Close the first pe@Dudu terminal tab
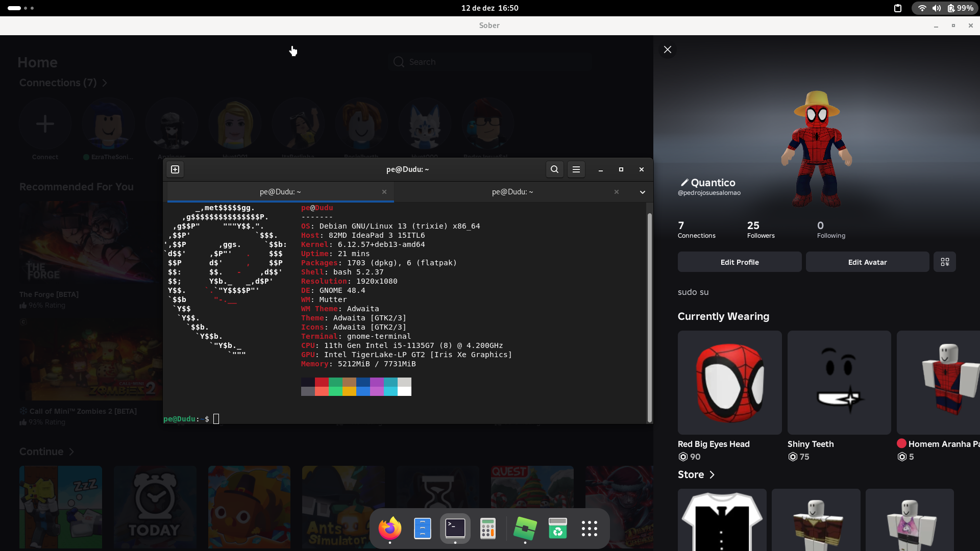 384,192
